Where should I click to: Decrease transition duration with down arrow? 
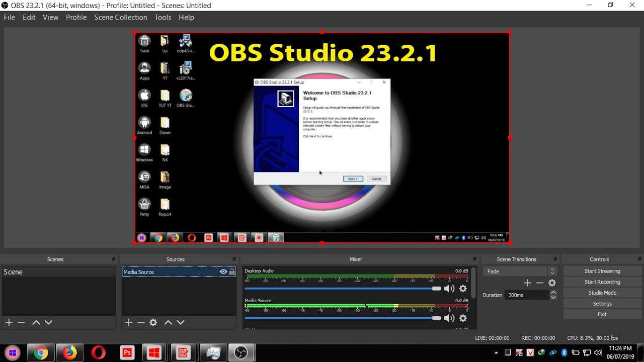553,298
